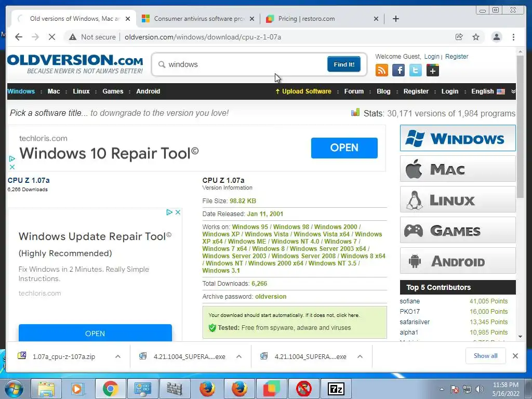Select Windows in site navigation bar
532x399 pixels.
coord(21,91)
